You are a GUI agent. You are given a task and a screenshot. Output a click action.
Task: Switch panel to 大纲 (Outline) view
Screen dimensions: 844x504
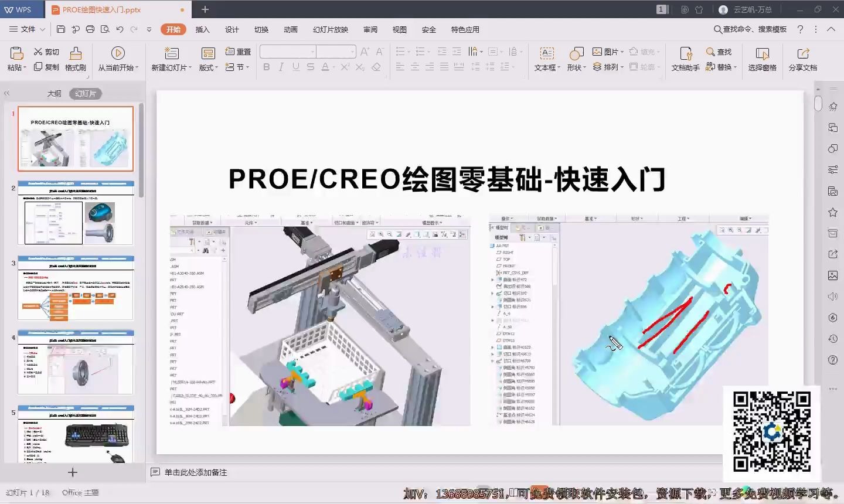click(x=54, y=94)
